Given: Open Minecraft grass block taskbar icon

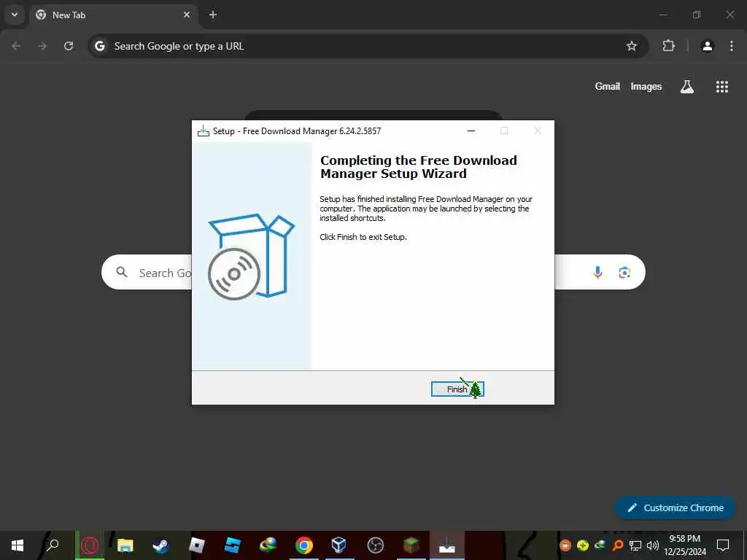Looking at the screenshot, I should pos(411,545).
